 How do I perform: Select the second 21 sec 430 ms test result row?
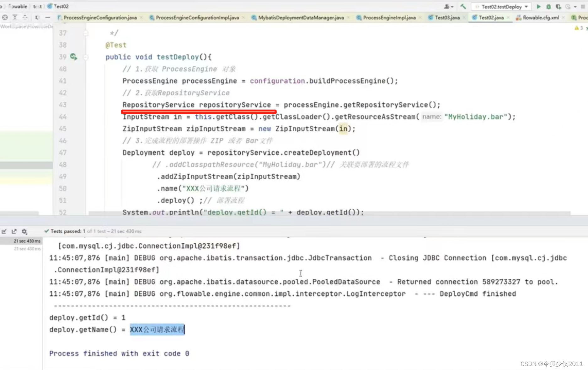[x=21, y=249]
